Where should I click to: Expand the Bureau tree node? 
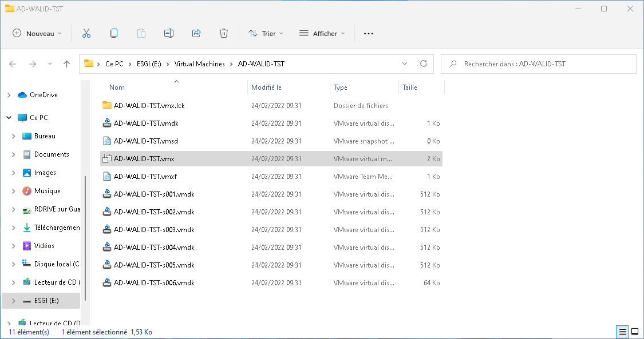(x=14, y=136)
